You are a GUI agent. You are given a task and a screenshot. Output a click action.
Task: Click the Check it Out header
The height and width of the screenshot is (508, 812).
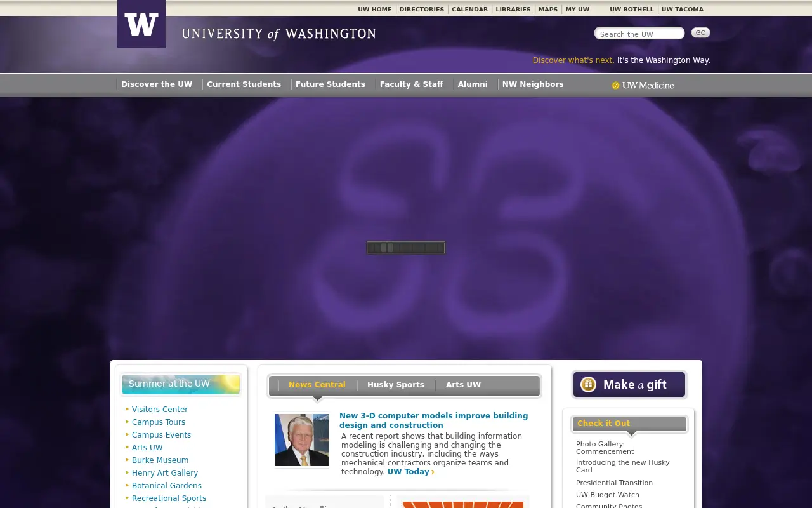pyautogui.click(x=629, y=424)
